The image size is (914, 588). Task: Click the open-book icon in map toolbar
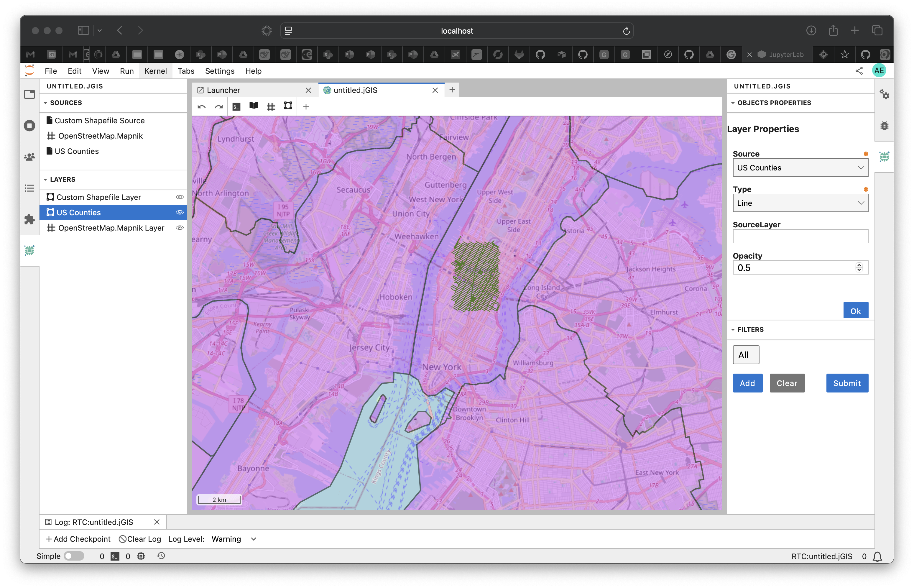[254, 106]
